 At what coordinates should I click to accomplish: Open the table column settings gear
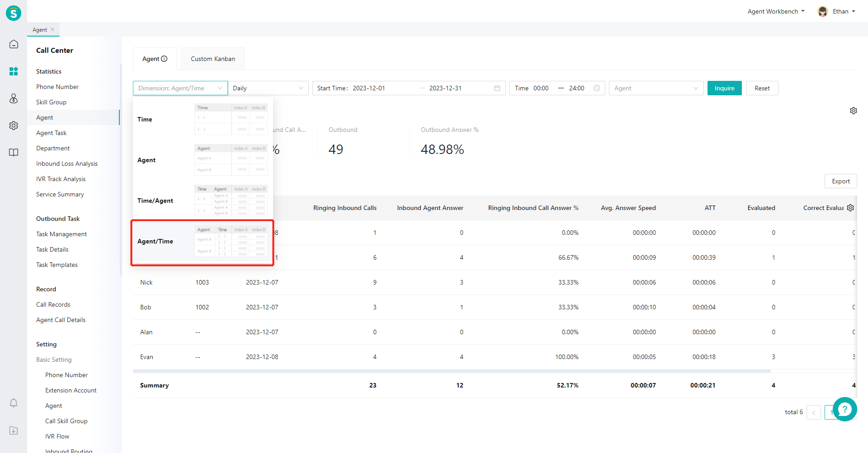click(850, 208)
